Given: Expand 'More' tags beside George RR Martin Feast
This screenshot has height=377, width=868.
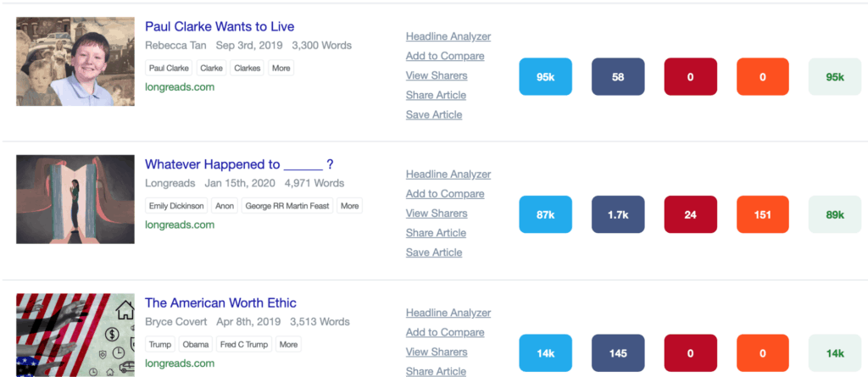Looking at the screenshot, I should [349, 206].
